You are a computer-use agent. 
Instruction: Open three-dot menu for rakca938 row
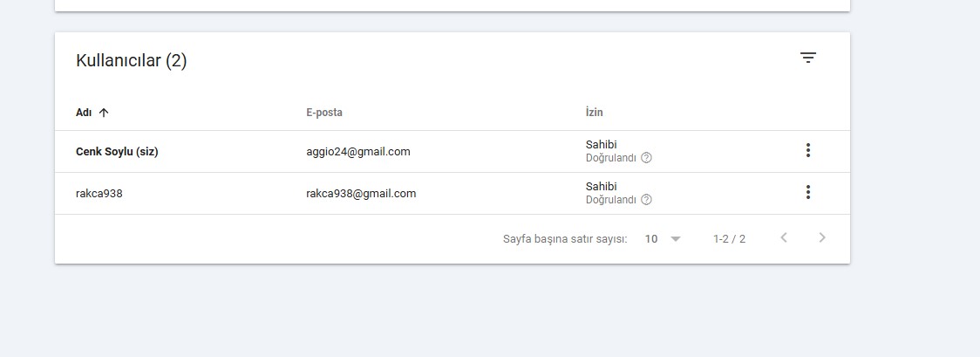pyautogui.click(x=808, y=192)
